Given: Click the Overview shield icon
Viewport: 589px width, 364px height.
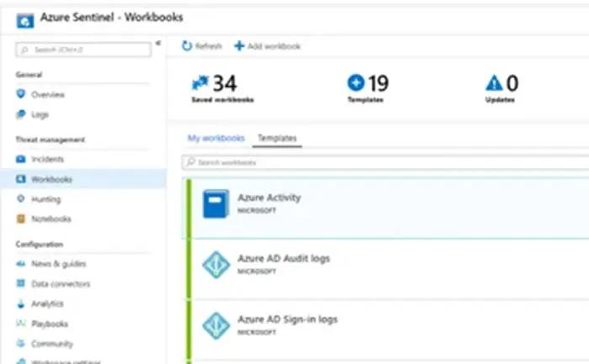Looking at the screenshot, I should click(21, 94).
